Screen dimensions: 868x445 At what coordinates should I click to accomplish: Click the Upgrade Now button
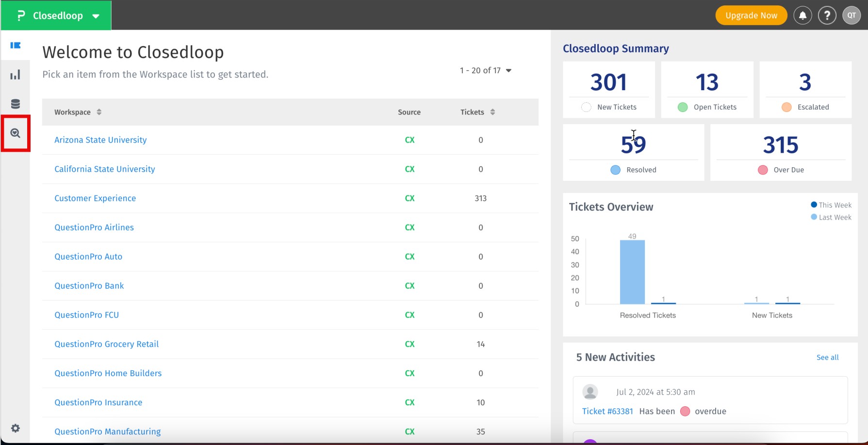751,16
